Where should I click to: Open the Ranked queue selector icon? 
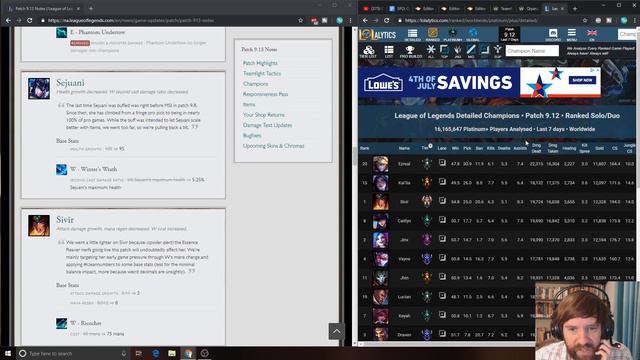tap(433, 35)
